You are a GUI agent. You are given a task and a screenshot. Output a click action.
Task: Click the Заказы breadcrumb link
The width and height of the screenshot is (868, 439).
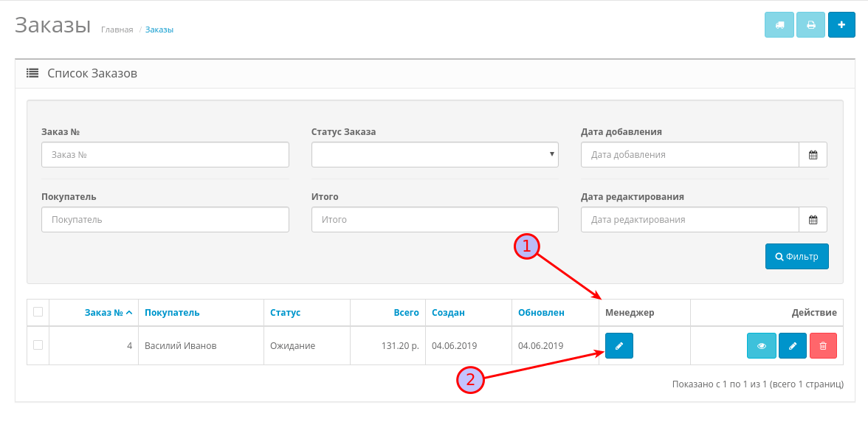[159, 30]
